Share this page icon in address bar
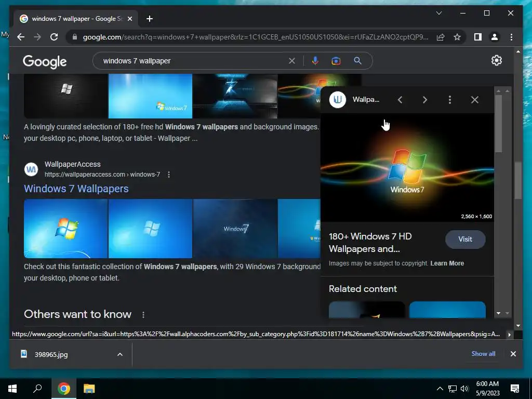The width and height of the screenshot is (532, 399). (441, 37)
